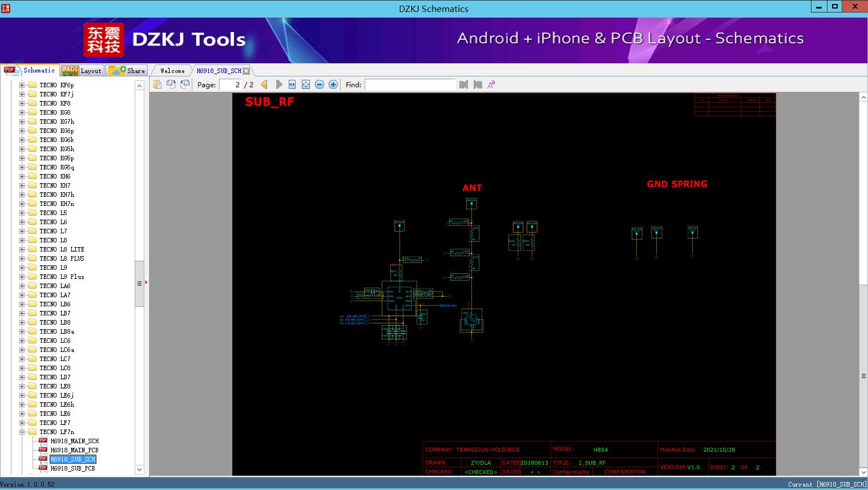Expand the TECNO L9 Plus folder
Image resolution: width=868 pixels, height=490 pixels.
tap(22, 277)
